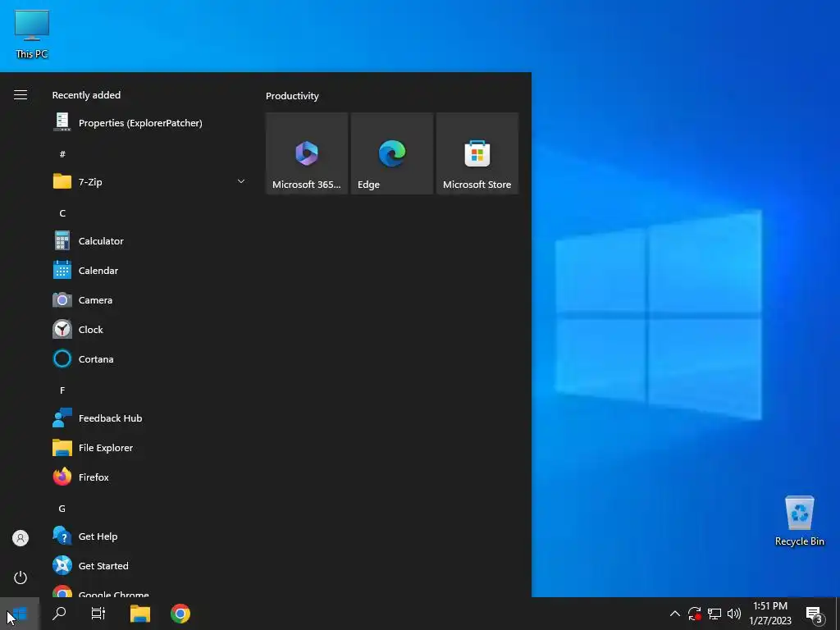Open the Edge tile

[x=391, y=153]
